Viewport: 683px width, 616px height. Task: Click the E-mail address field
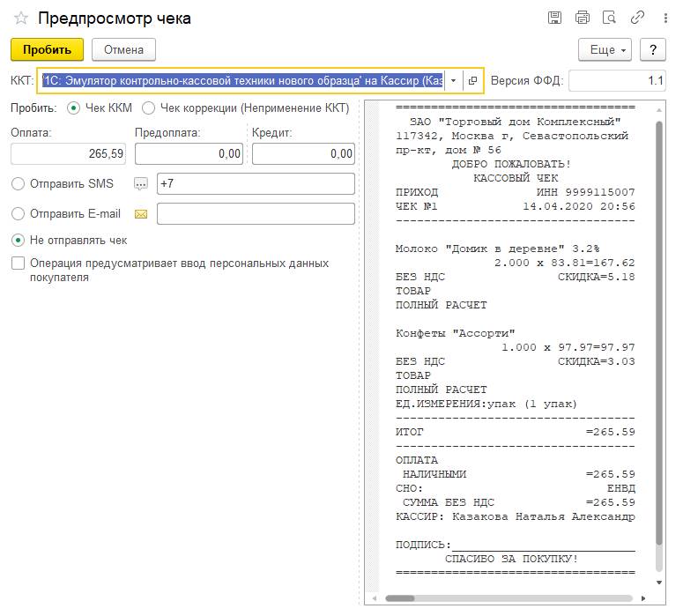point(256,214)
